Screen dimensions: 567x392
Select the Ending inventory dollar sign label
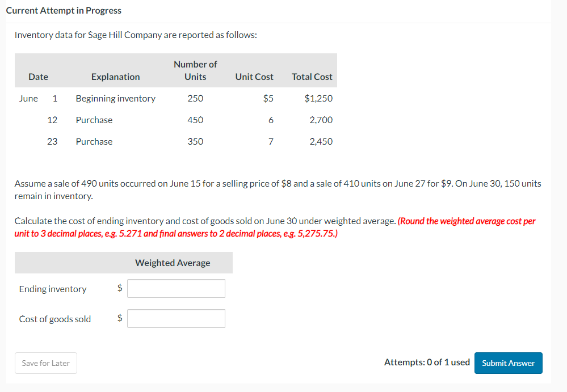click(119, 288)
